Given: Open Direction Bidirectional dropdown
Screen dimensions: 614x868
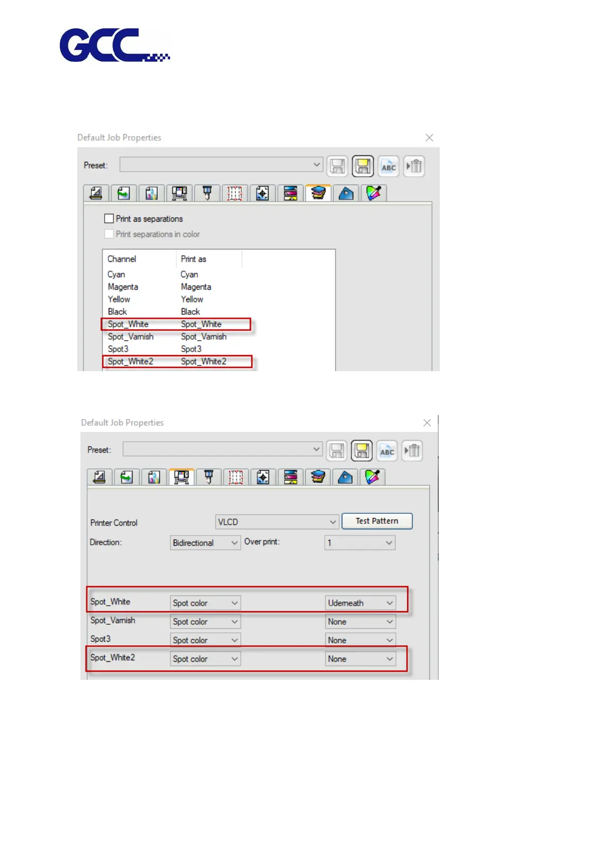Looking at the screenshot, I should [x=205, y=543].
